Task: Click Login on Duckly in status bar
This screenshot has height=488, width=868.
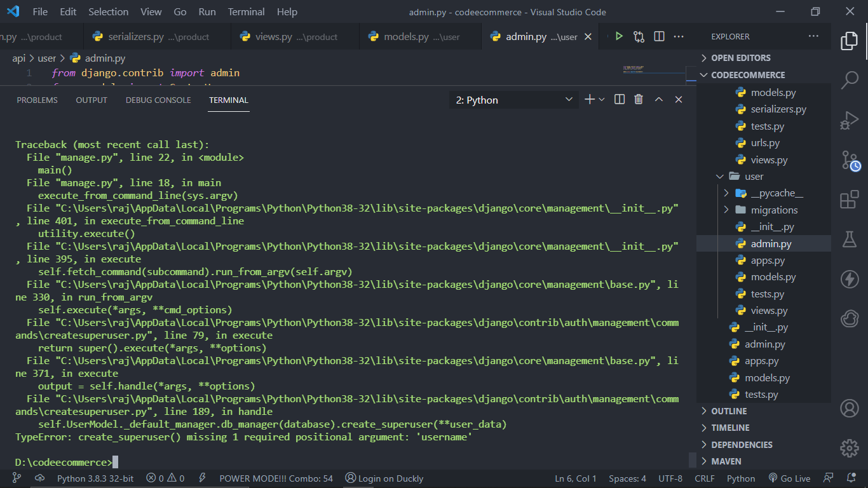Action: pyautogui.click(x=384, y=478)
